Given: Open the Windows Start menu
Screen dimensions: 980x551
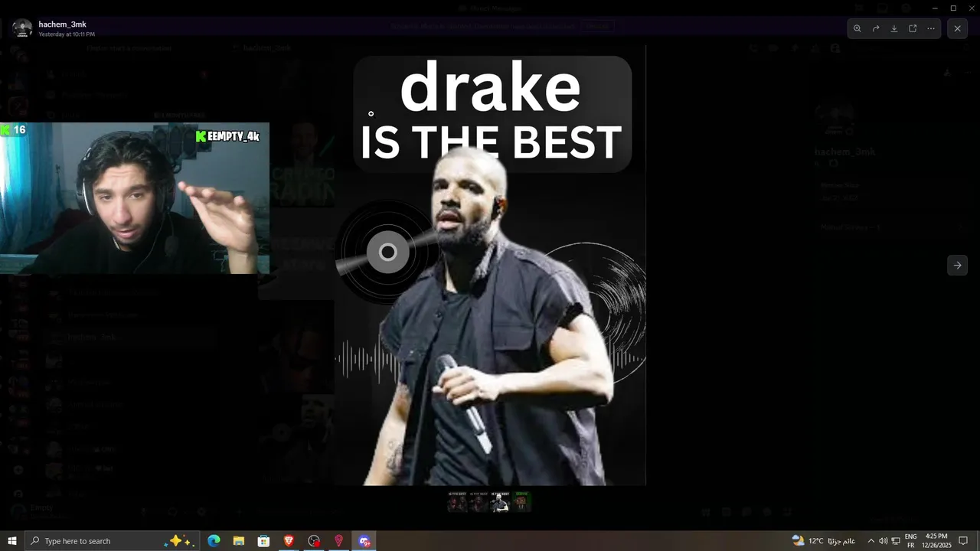Looking at the screenshot, I should 12,541.
